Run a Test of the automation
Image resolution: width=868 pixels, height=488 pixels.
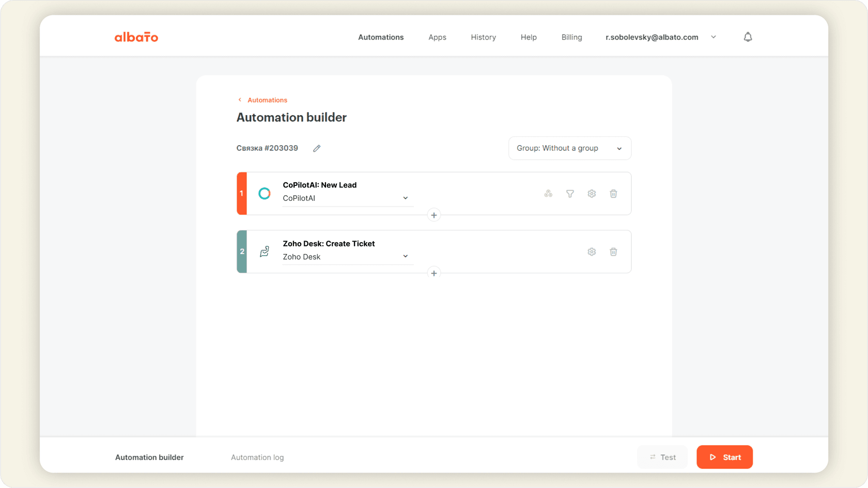[662, 457]
